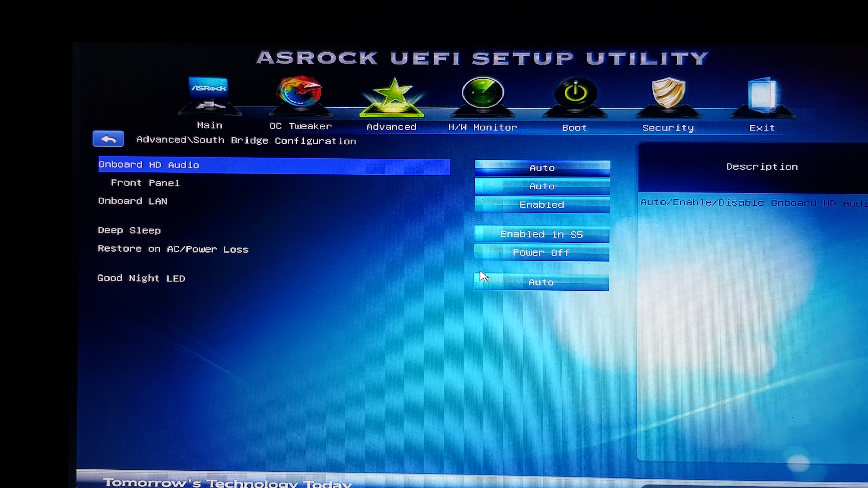Change Onboard LAN Enabled setting
Screen dimensions: 868x488
(542, 205)
